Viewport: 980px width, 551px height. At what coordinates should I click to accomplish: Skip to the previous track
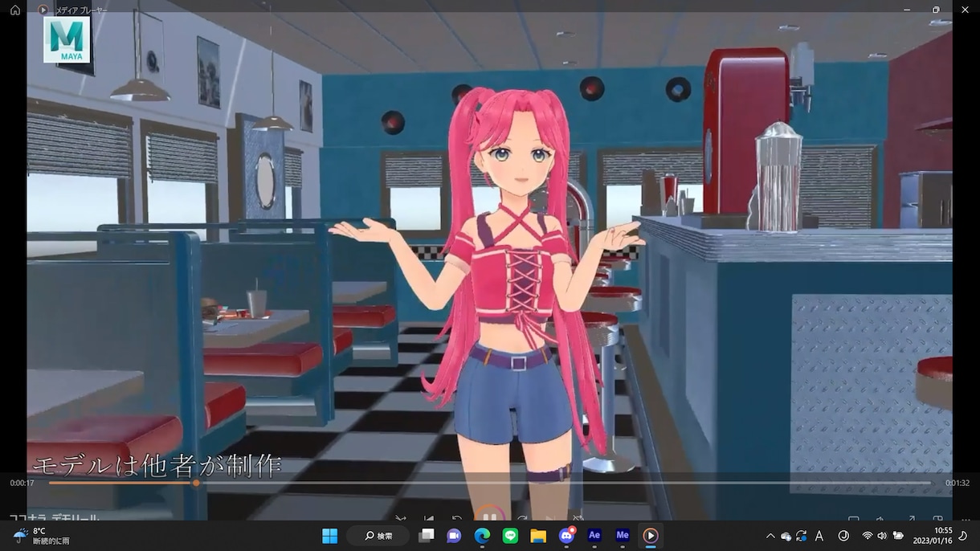(429, 518)
